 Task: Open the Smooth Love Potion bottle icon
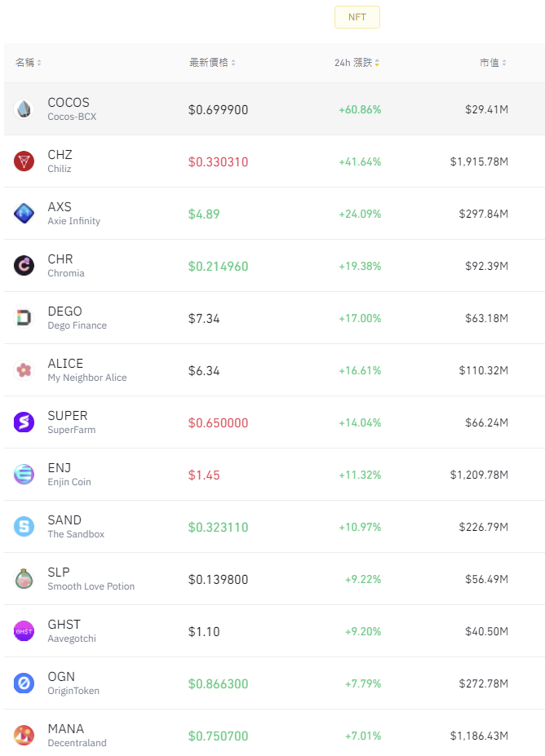point(24,579)
